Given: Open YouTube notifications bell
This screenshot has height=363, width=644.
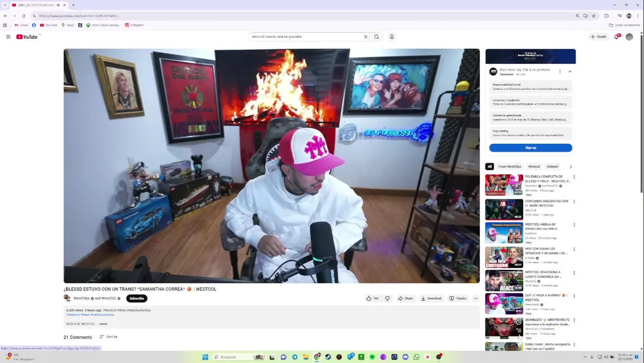Looking at the screenshot, I should [x=617, y=37].
